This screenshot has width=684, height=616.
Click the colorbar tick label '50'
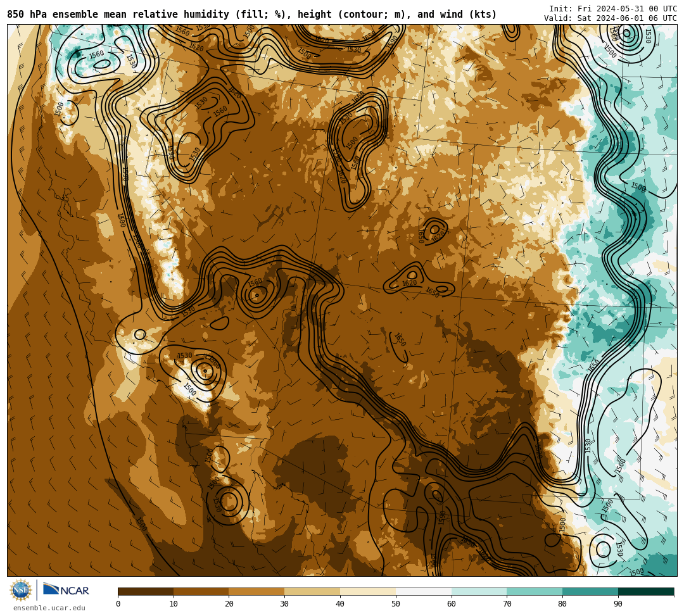tap(396, 604)
